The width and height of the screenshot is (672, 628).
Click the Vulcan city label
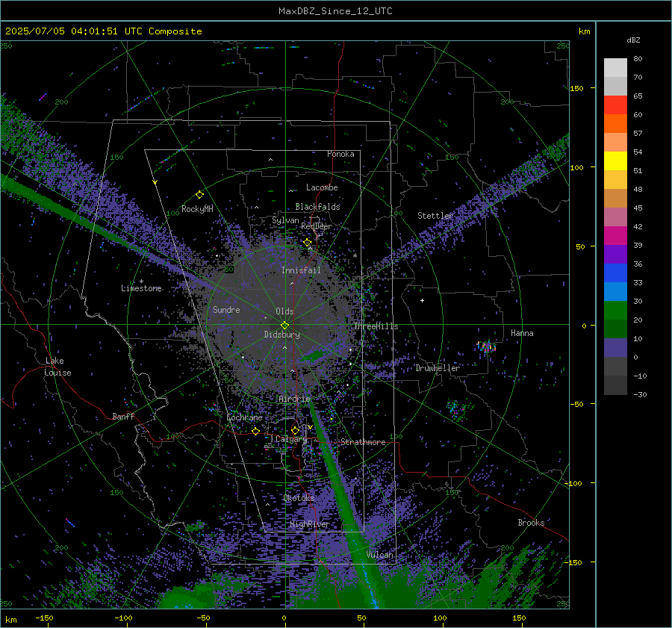(379, 554)
